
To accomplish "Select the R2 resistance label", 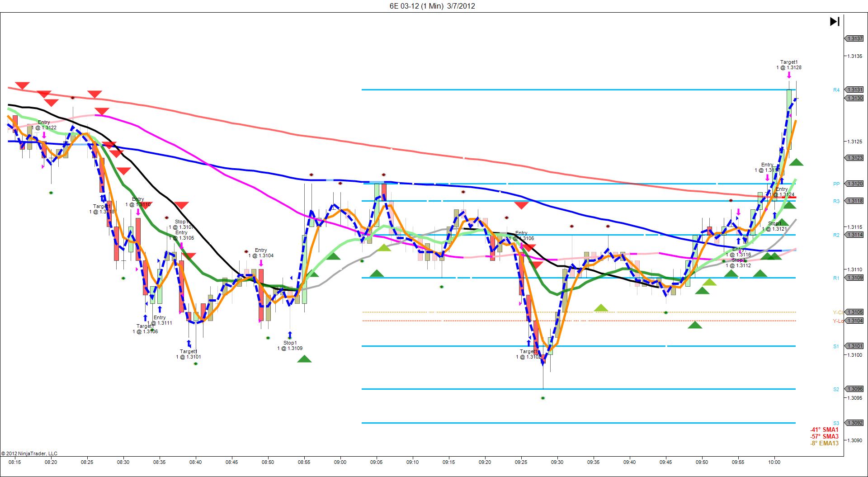I will 836,235.
